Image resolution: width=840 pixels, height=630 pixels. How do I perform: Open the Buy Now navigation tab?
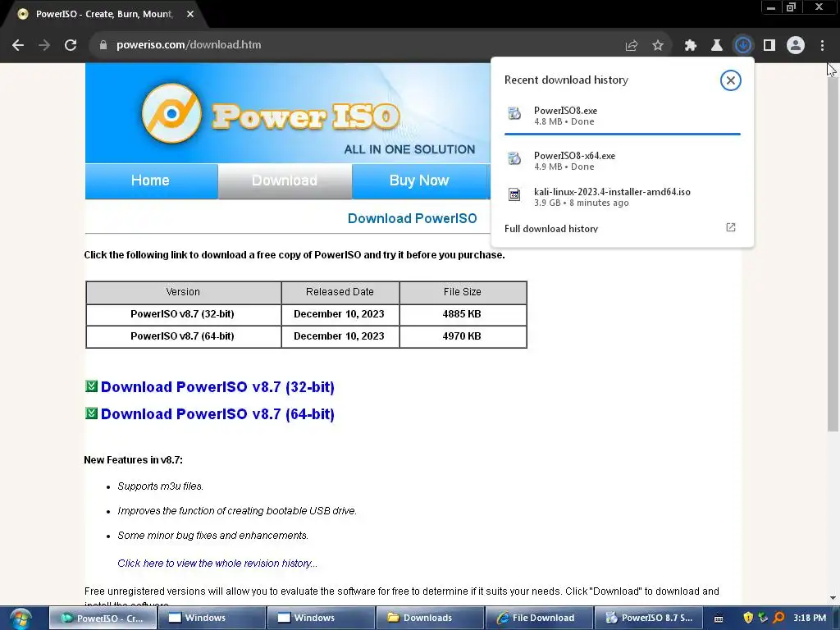coord(419,181)
